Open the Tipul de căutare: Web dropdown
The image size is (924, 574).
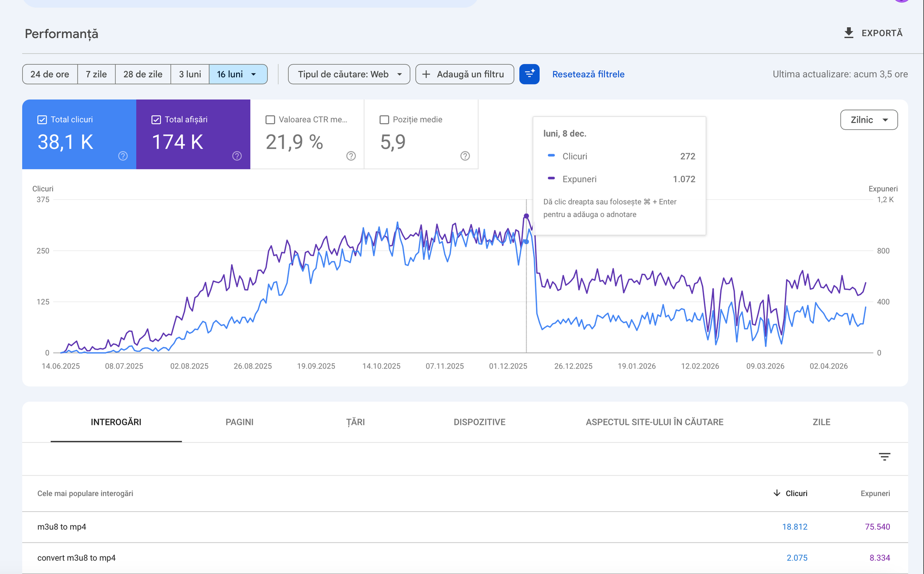point(349,74)
